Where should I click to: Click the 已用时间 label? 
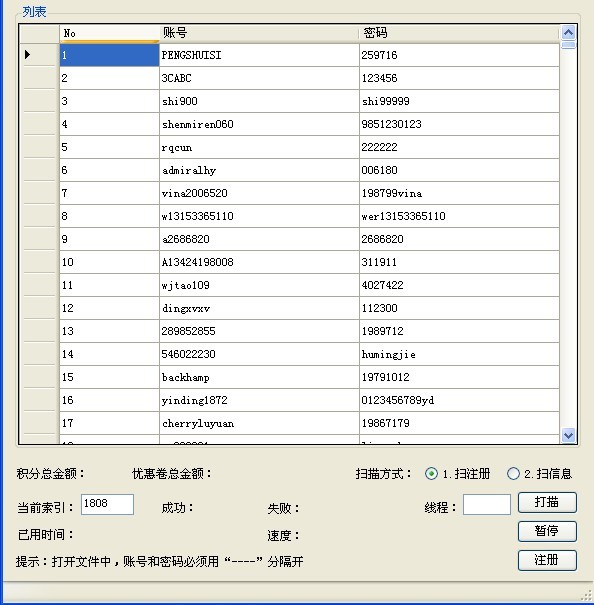click(x=46, y=535)
